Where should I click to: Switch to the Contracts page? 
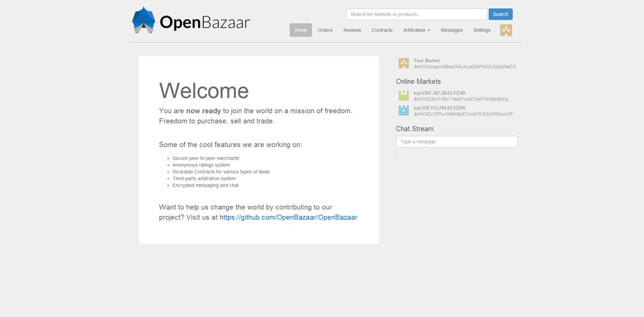coord(382,30)
